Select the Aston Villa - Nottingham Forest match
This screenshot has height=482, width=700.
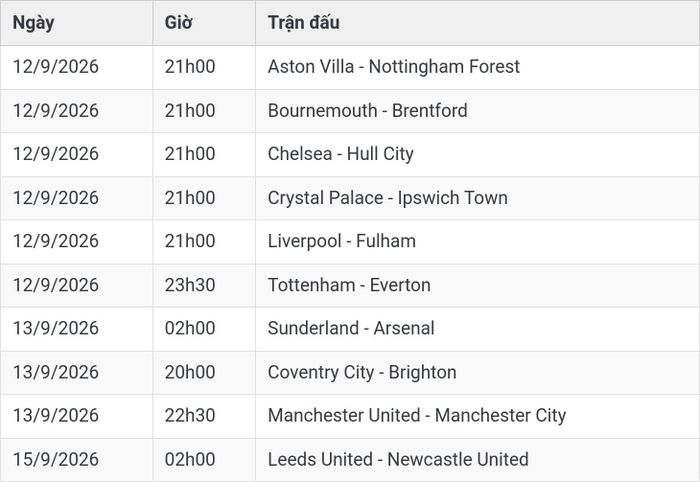(394, 67)
